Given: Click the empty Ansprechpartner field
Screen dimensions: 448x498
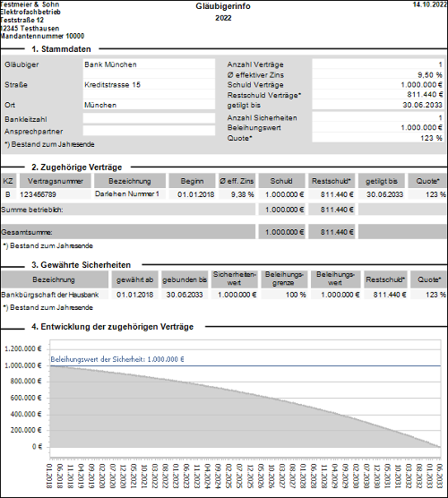Looking at the screenshot, I should [149, 131].
